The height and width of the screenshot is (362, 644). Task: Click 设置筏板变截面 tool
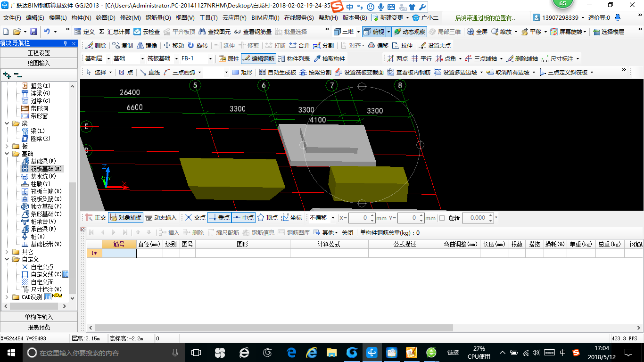pyautogui.click(x=359, y=72)
